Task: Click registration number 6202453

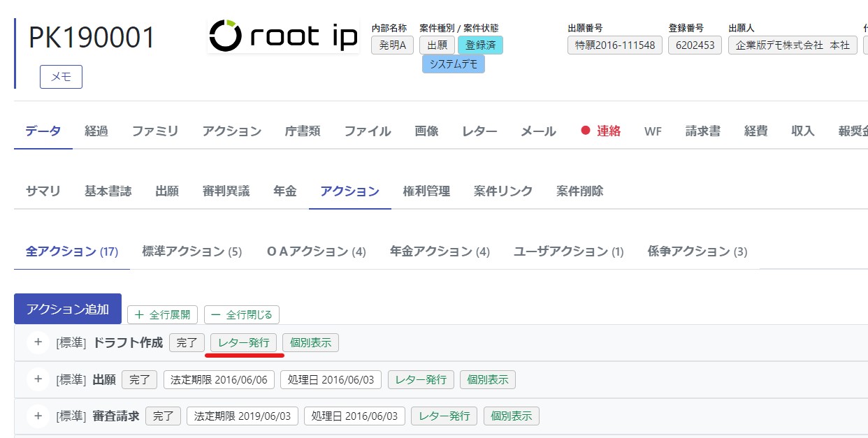Action: click(x=695, y=45)
